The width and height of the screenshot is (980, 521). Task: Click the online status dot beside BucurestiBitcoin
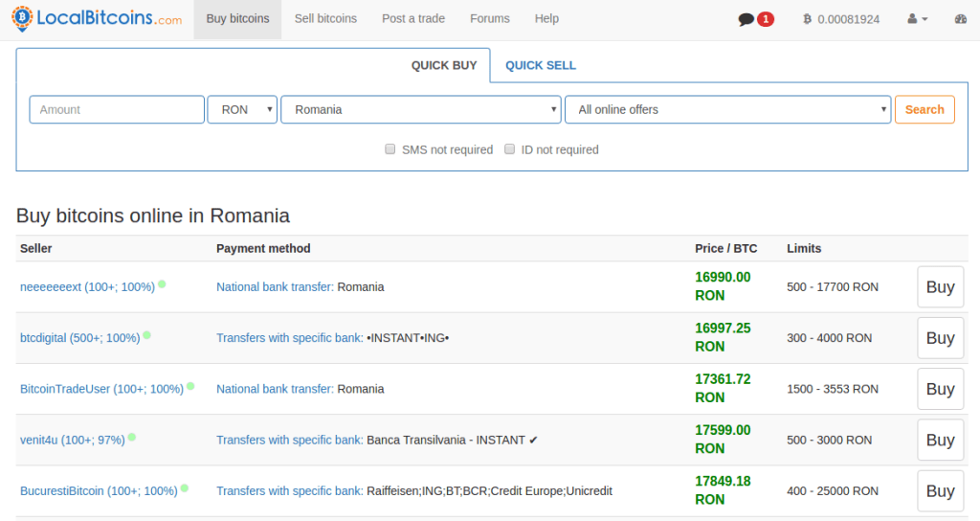click(185, 488)
